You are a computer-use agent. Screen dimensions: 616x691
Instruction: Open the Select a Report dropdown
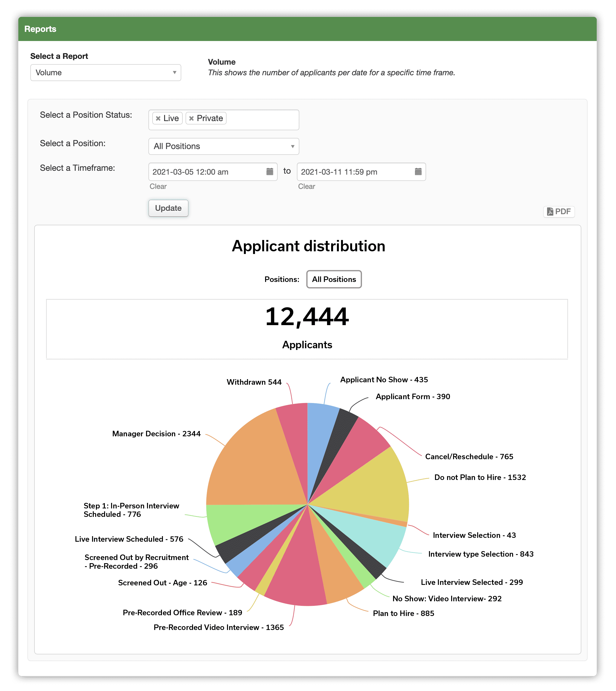[106, 73]
